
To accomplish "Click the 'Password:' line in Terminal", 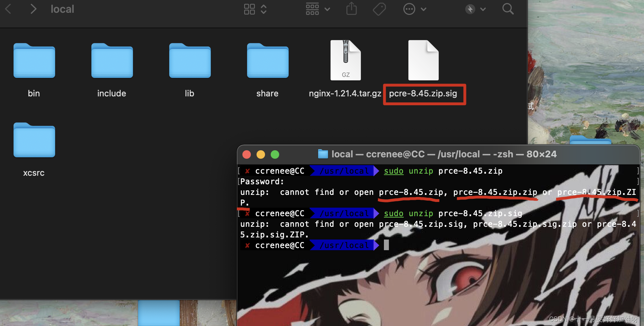I will pyautogui.click(x=262, y=181).
